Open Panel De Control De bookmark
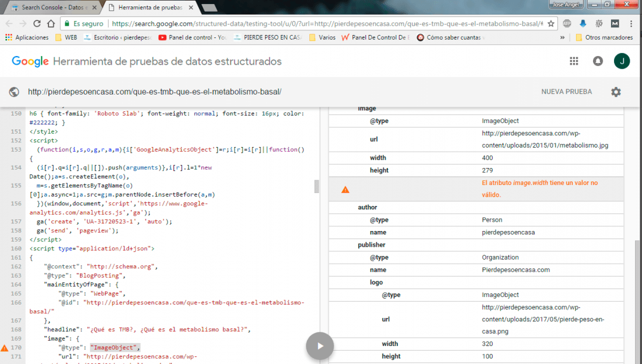Image resolution: width=642 pixels, height=364 pixels. (375, 37)
